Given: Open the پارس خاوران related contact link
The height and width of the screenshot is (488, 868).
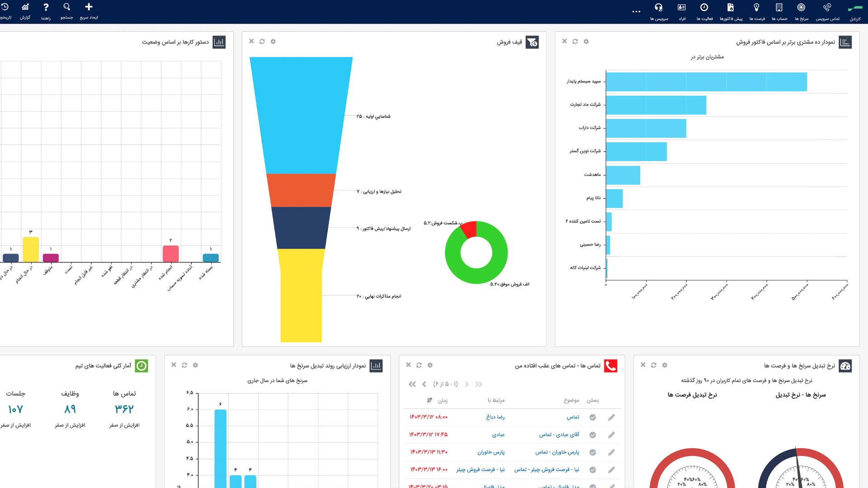Looking at the screenshot, I should [491, 452].
